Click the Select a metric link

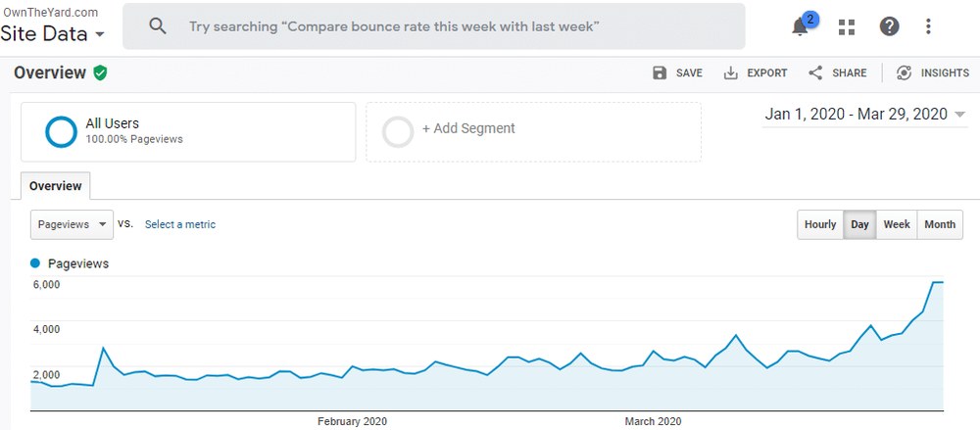[180, 224]
